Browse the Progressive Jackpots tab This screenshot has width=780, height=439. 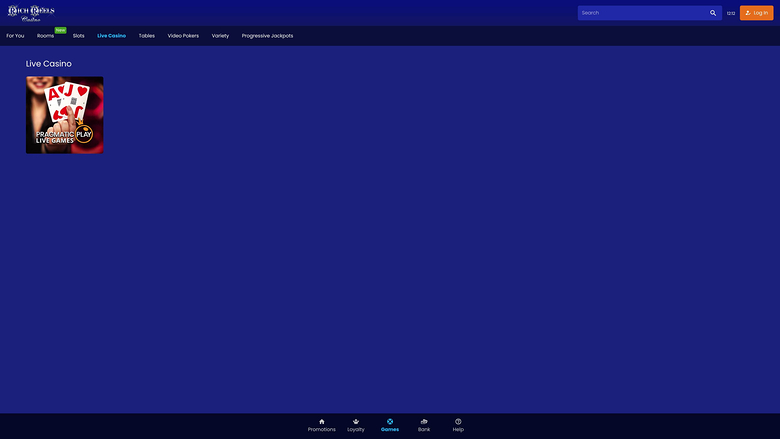[267, 35]
